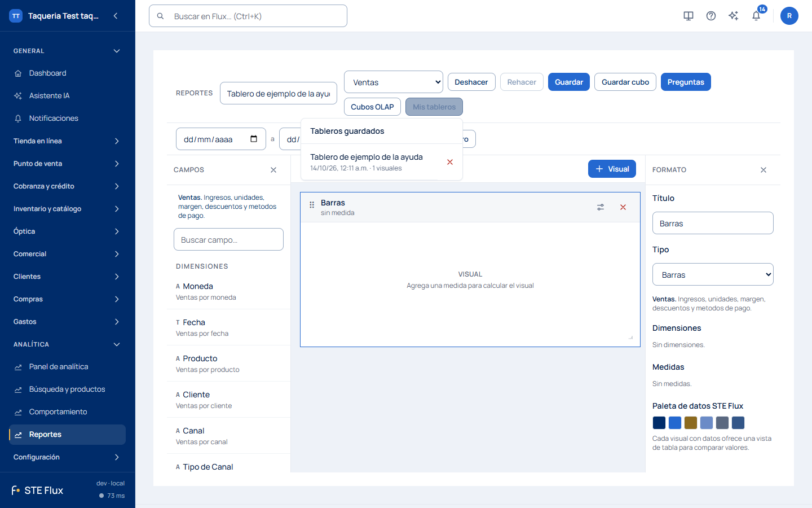Open Panel de analítica

67,367
